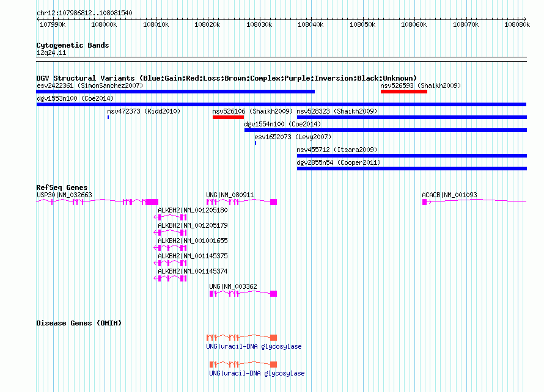Open the esv2422361 (SimonSanchez2007) label

90,85
